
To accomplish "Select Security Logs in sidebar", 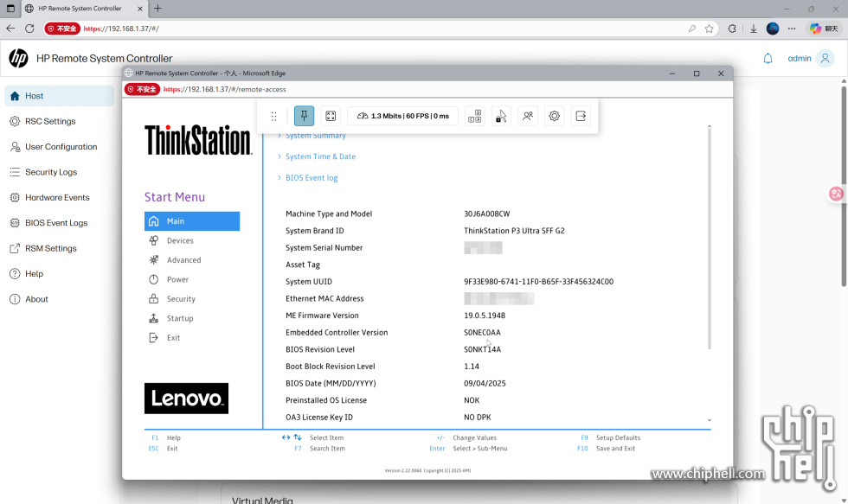I will tap(51, 172).
